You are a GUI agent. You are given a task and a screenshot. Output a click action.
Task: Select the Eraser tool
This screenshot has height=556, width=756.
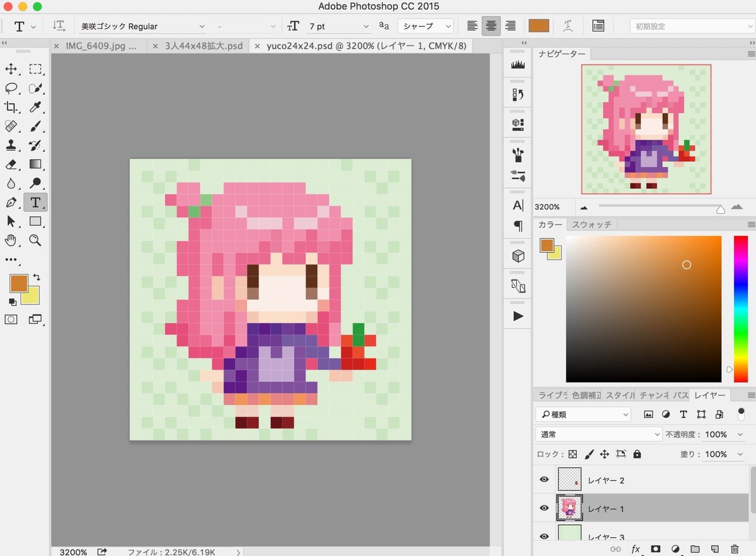[x=11, y=164]
